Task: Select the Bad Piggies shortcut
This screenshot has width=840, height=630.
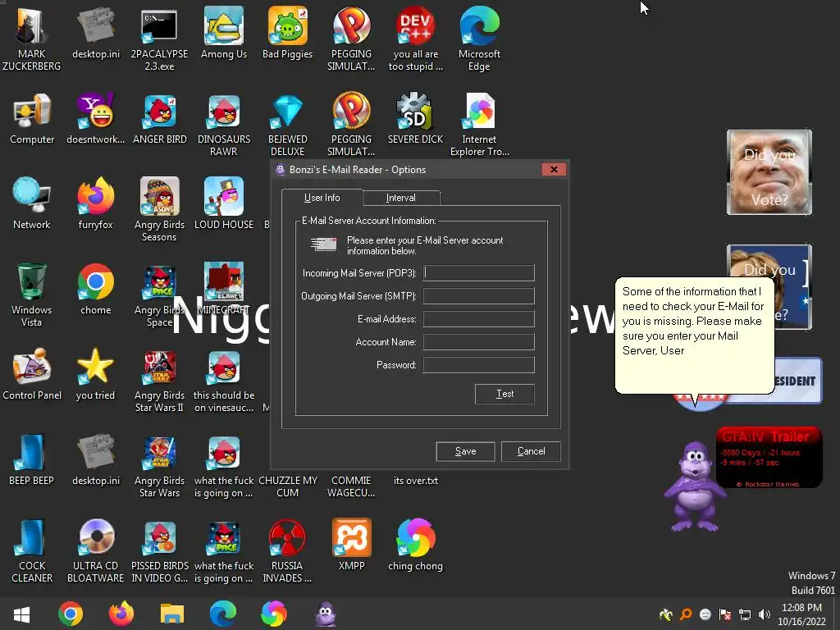Action: [288, 33]
